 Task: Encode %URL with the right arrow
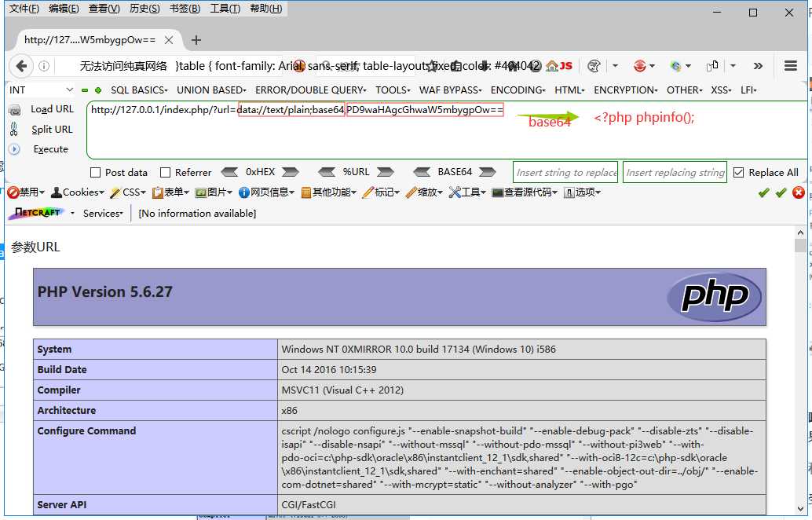(386, 172)
